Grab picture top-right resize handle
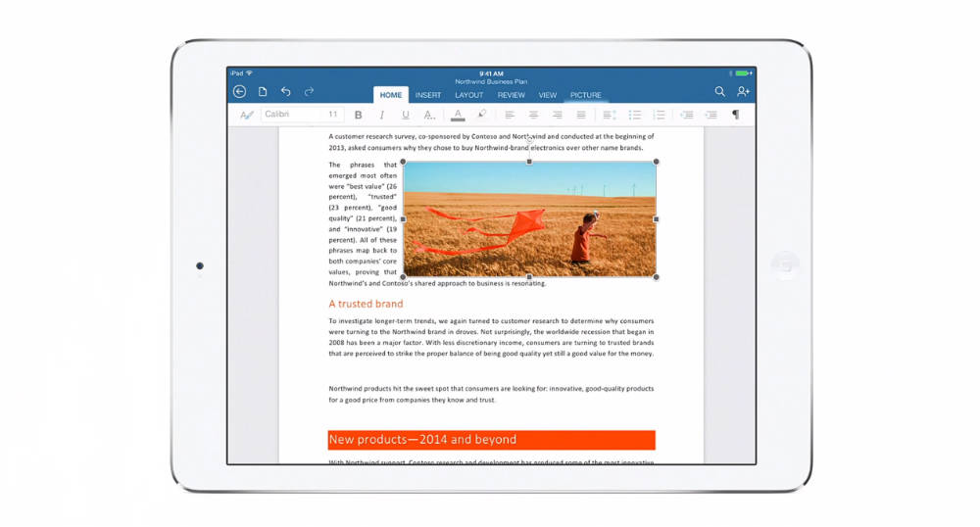Image resolution: width=980 pixels, height=527 pixels. click(x=656, y=162)
